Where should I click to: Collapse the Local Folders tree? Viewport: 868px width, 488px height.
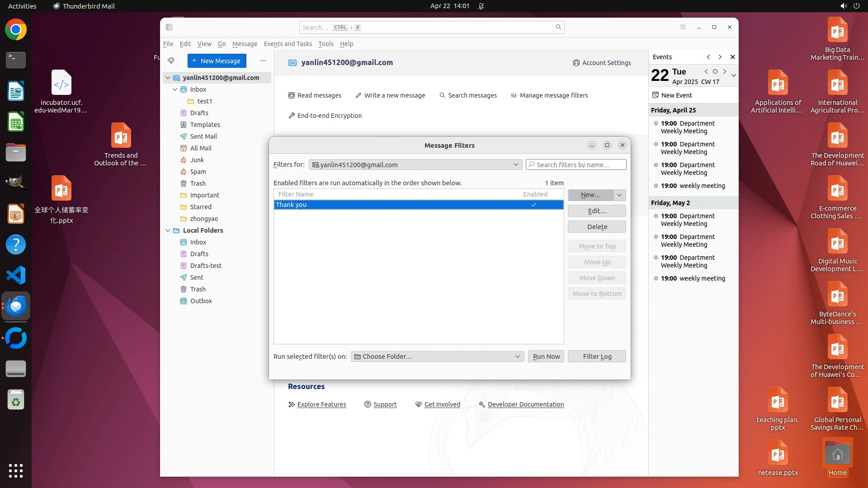tap(168, 230)
